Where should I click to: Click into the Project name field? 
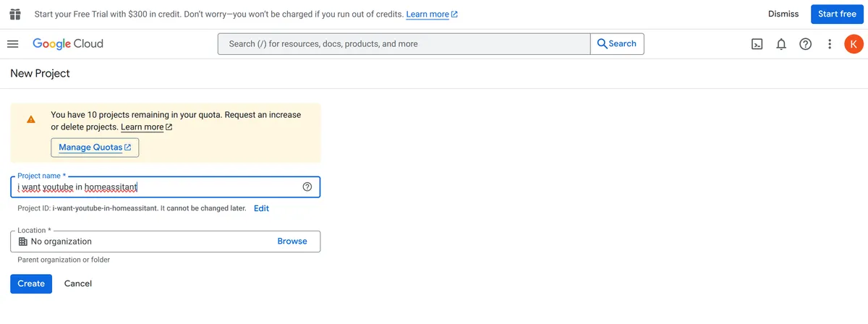pyautogui.click(x=165, y=187)
